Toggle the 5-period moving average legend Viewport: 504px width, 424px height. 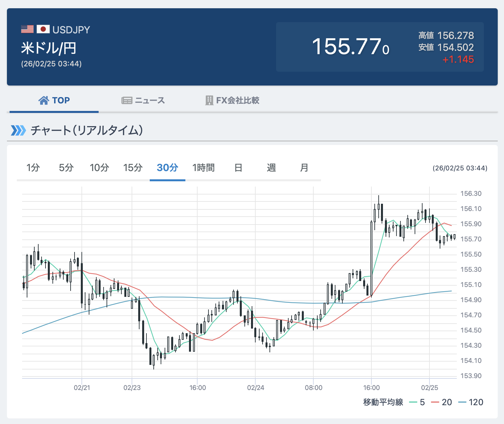point(417,402)
